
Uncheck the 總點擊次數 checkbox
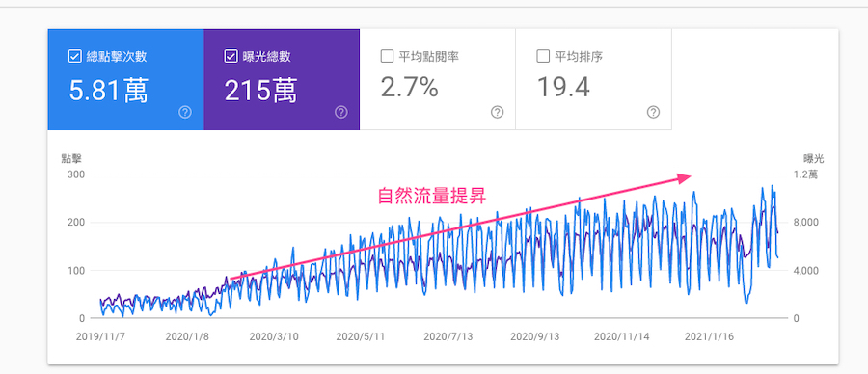coord(74,57)
